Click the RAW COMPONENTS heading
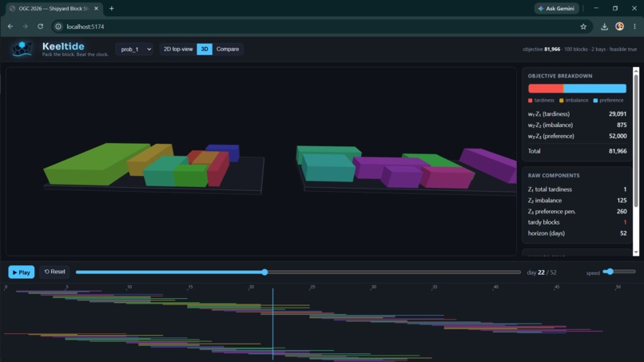Viewport: 644px width, 362px height. [x=554, y=176]
